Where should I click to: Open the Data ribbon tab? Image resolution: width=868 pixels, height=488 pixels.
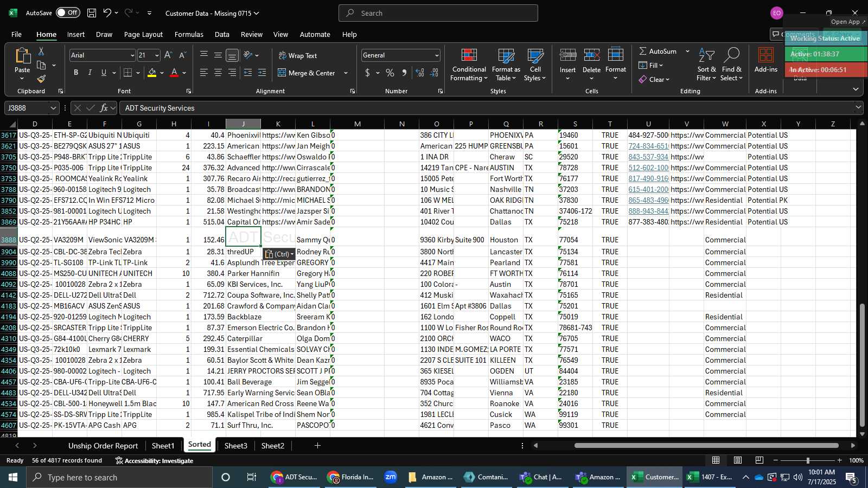coord(222,34)
